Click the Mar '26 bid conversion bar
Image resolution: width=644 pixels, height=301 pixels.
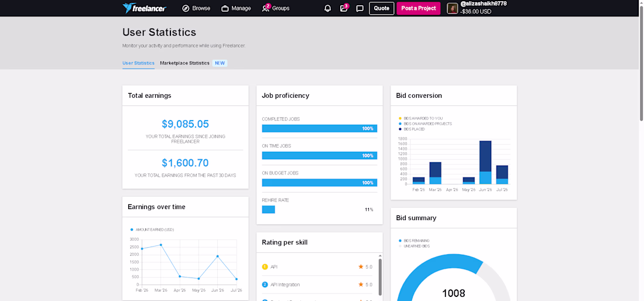436,173
